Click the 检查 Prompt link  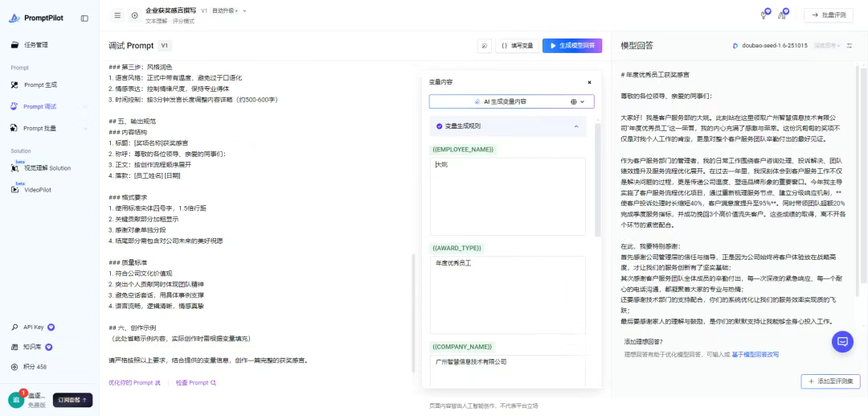(x=195, y=382)
